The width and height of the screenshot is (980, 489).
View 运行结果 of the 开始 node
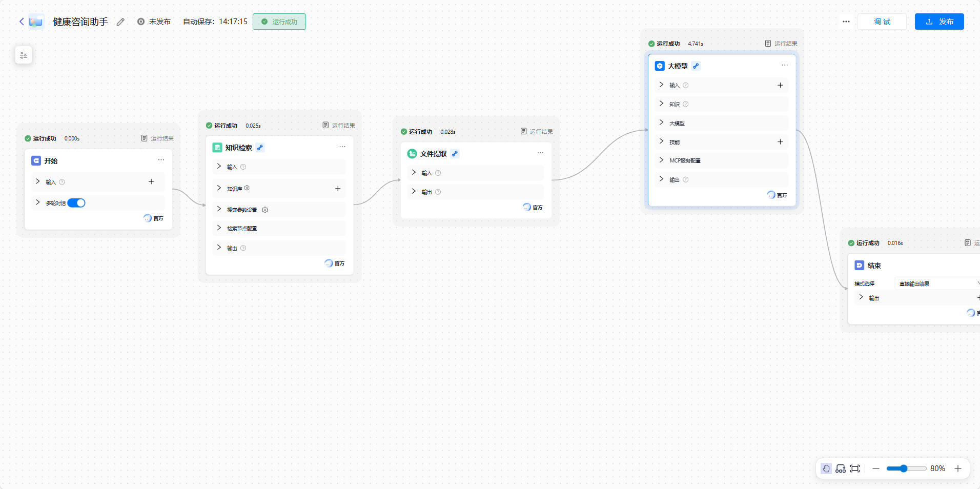157,138
